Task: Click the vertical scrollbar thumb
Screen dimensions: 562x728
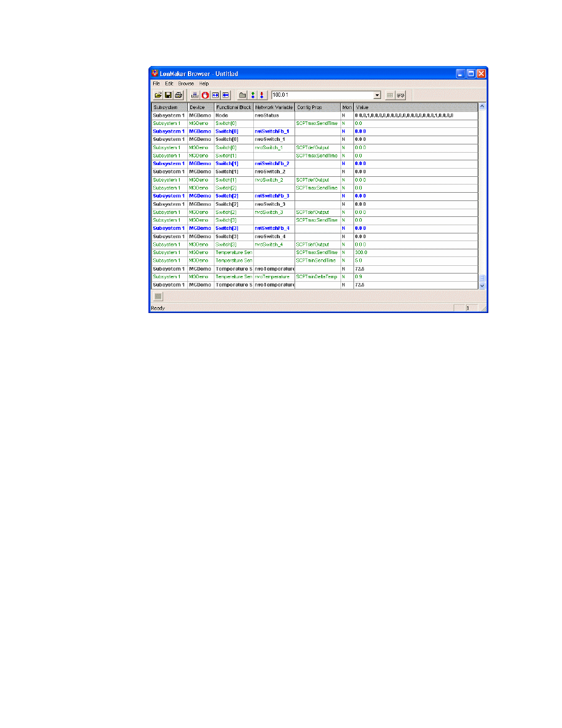Action: point(482,278)
